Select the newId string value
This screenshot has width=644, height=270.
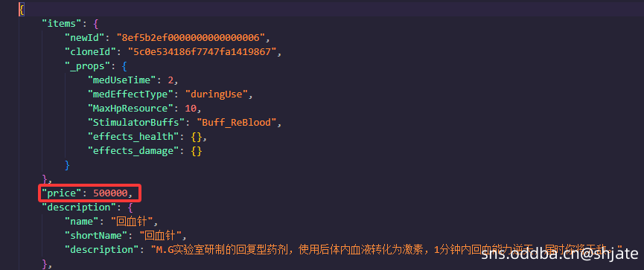(191, 38)
